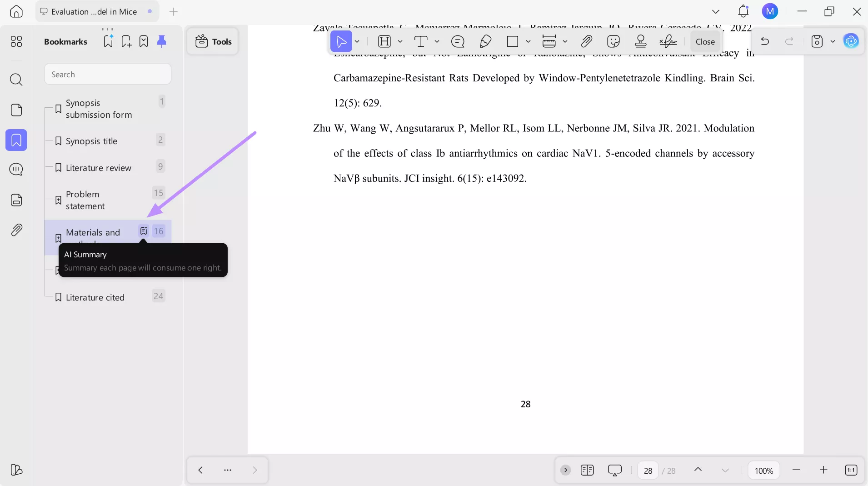Click Close to exit the annotation toolbar

pos(705,41)
